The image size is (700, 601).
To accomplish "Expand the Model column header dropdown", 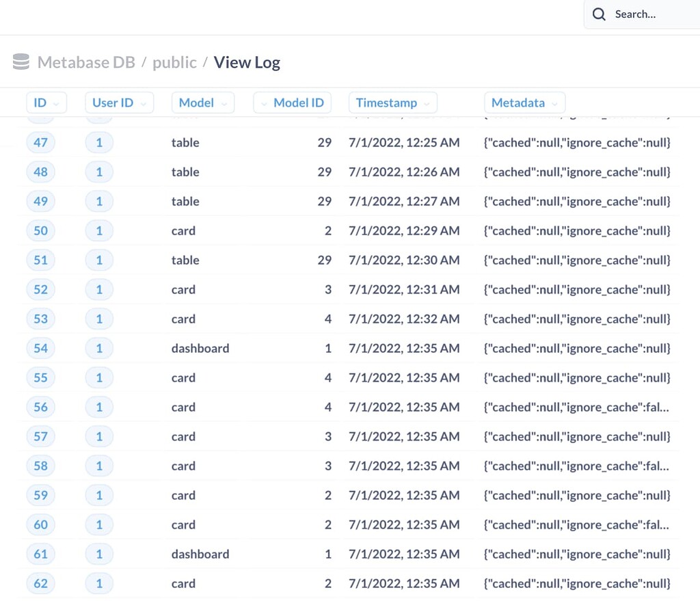I will click(202, 103).
